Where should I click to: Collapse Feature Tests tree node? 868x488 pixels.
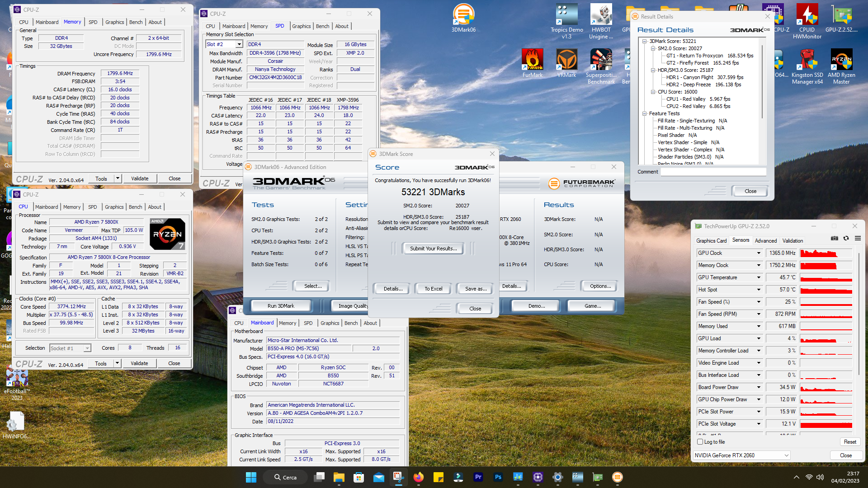click(x=645, y=113)
